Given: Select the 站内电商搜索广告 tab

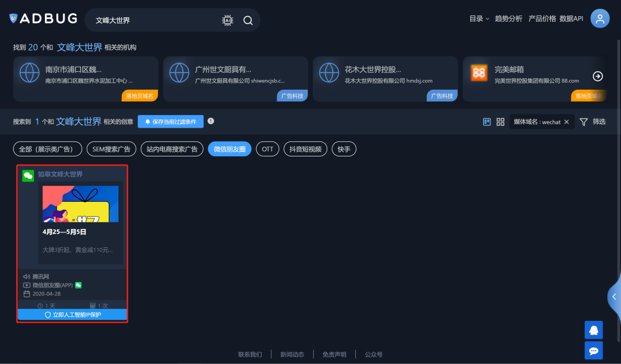Looking at the screenshot, I should tap(172, 149).
